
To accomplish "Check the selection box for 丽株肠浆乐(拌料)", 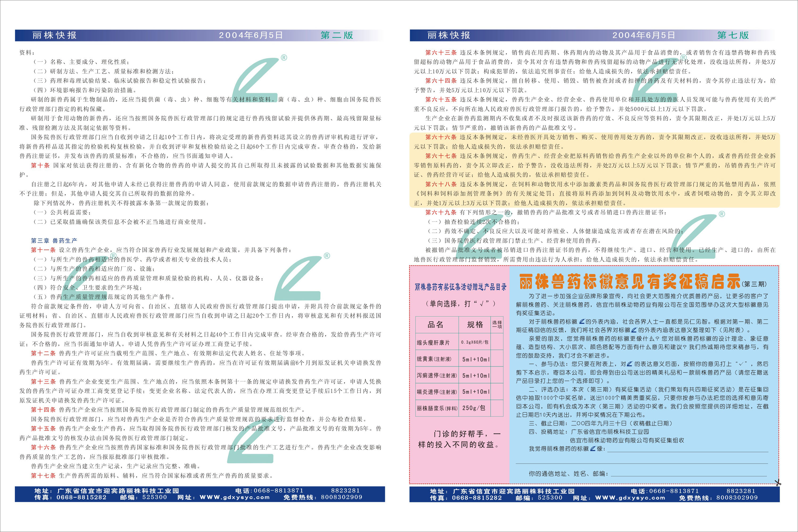I will pos(497,408).
